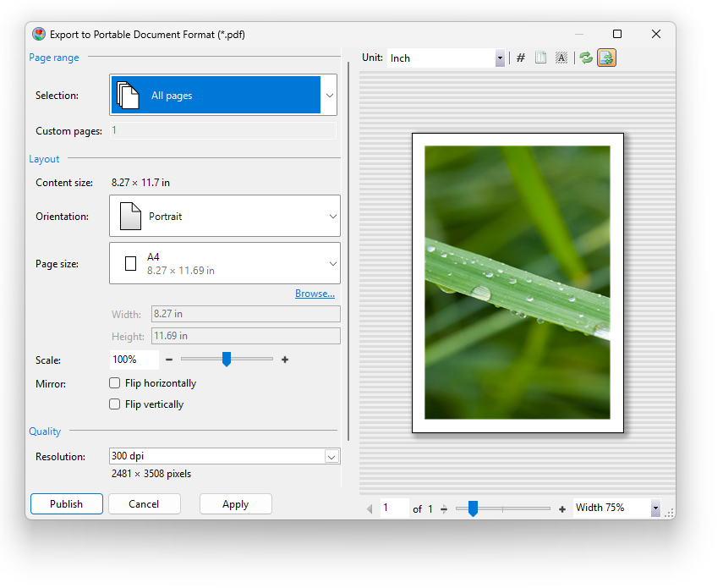Click the minus icon beside Scale slider
723x588 pixels.
tap(169, 360)
